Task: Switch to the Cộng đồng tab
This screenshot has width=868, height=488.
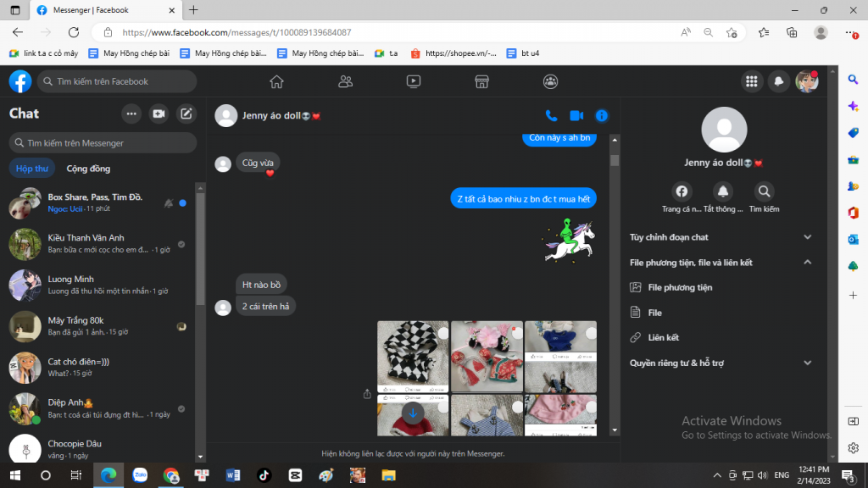Action: [88, 169]
